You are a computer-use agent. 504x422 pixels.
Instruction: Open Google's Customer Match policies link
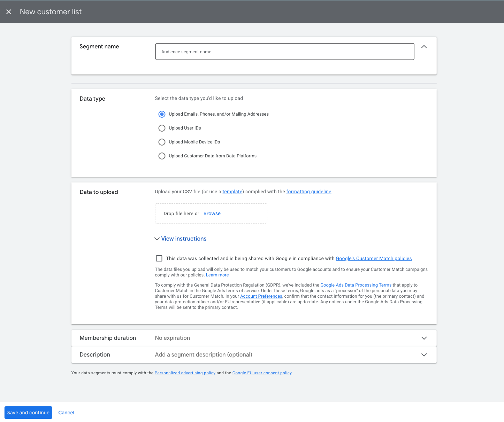point(374,258)
